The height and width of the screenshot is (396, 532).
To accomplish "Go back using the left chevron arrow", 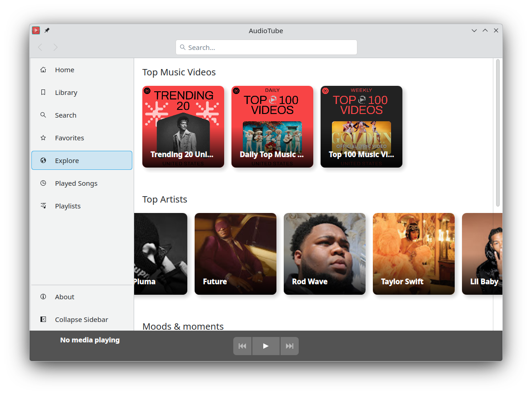I will (x=40, y=47).
